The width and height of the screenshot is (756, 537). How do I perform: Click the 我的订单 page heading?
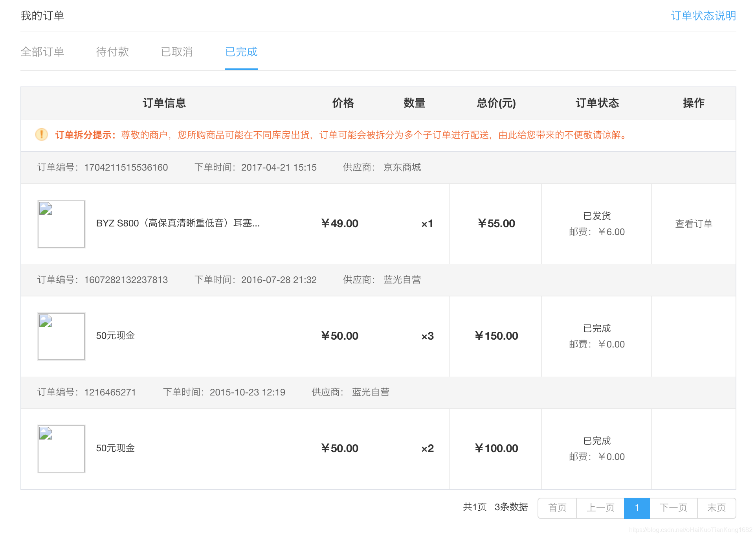point(42,16)
